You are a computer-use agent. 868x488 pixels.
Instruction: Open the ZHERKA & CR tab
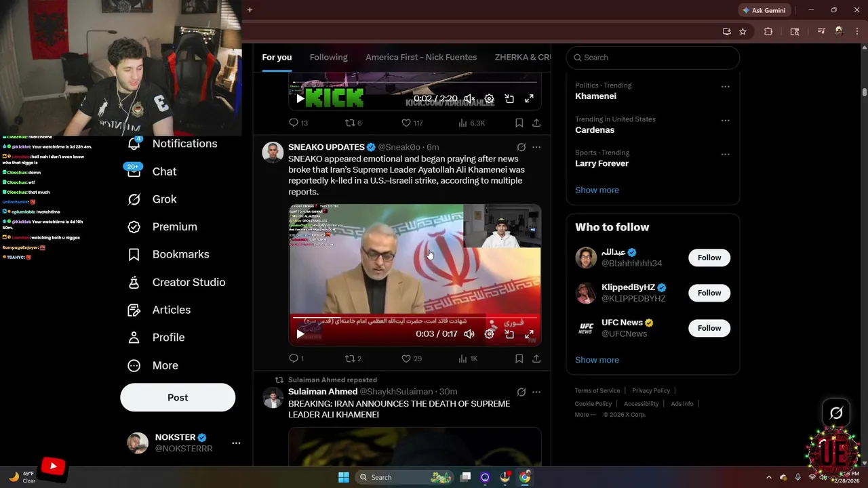(x=523, y=58)
